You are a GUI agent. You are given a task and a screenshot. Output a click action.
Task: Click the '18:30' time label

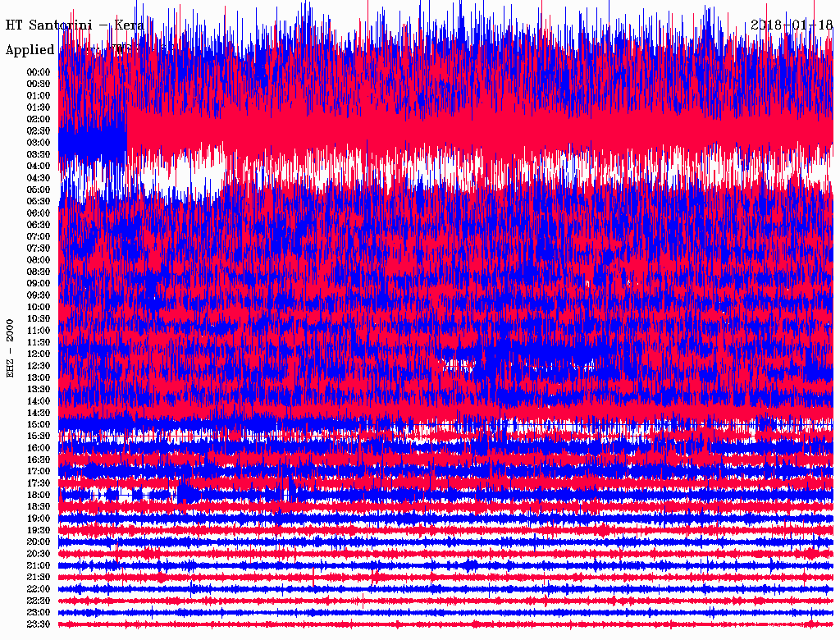tap(39, 506)
